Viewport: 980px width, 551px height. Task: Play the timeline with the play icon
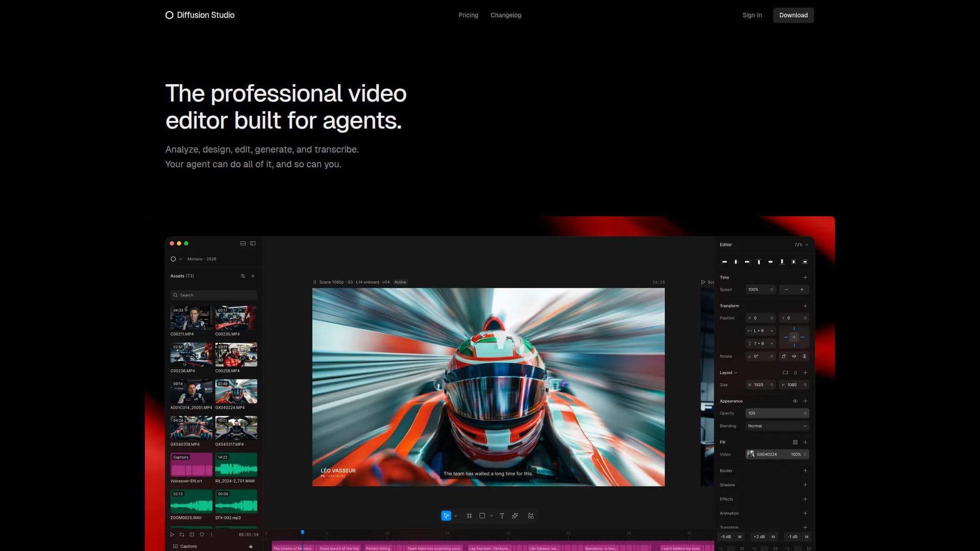(x=172, y=535)
